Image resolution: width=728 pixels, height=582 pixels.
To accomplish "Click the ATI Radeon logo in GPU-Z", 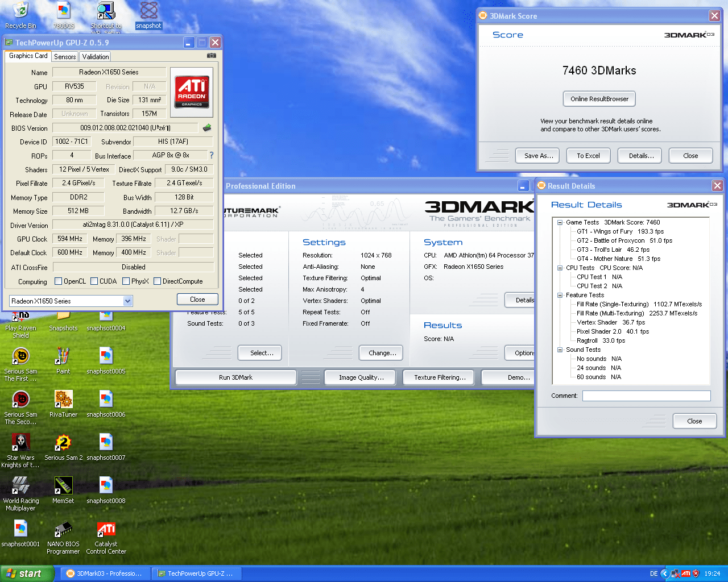I will (192, 91).
